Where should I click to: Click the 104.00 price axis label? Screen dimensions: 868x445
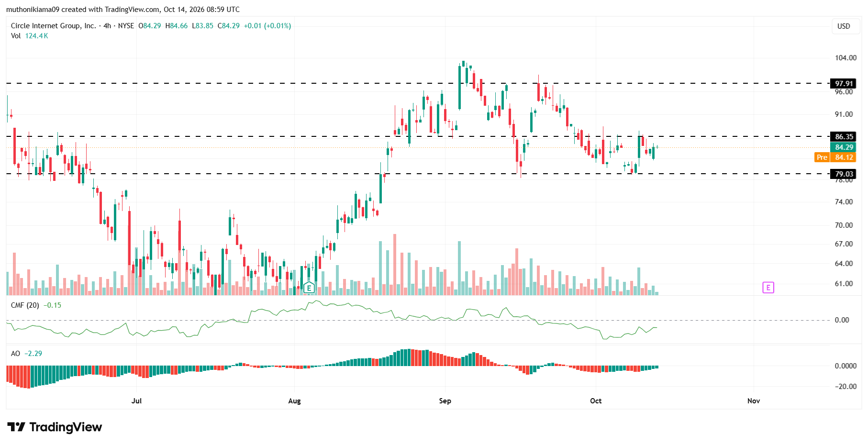pos(846,58)
